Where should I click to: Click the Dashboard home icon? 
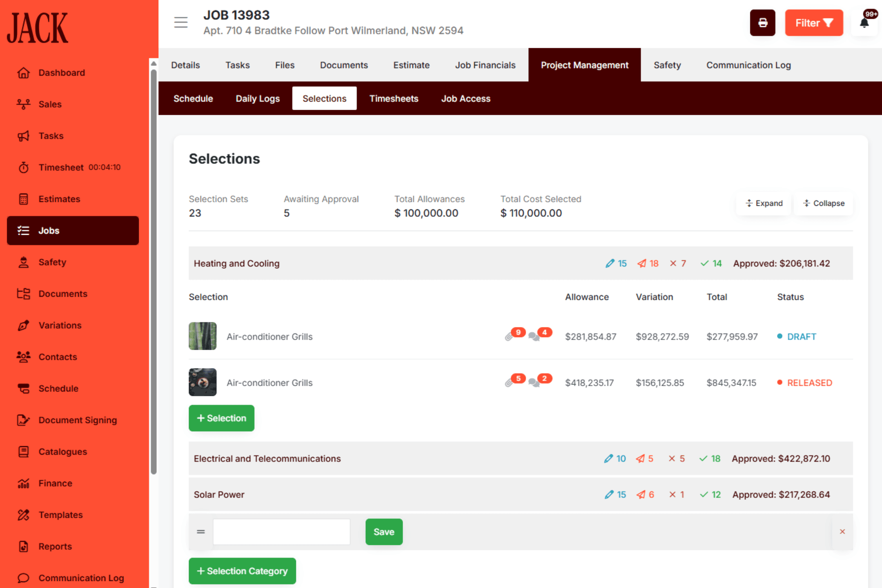24,73
